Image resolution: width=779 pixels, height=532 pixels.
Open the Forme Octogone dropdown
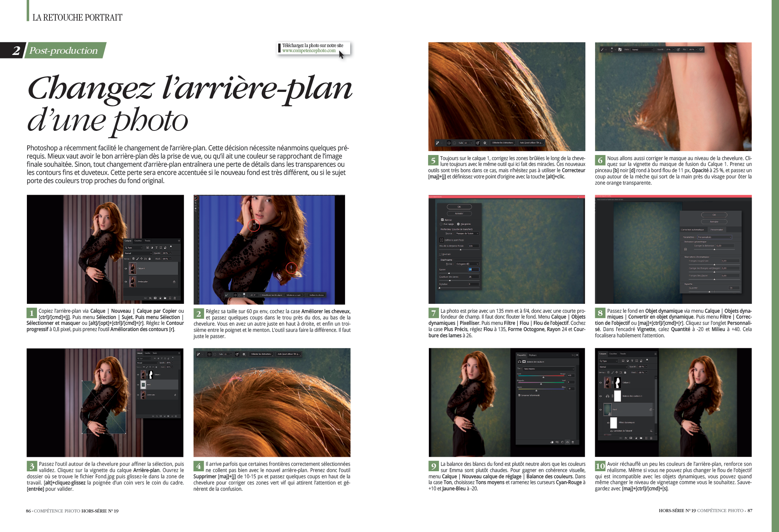click(x=467, y=264)
